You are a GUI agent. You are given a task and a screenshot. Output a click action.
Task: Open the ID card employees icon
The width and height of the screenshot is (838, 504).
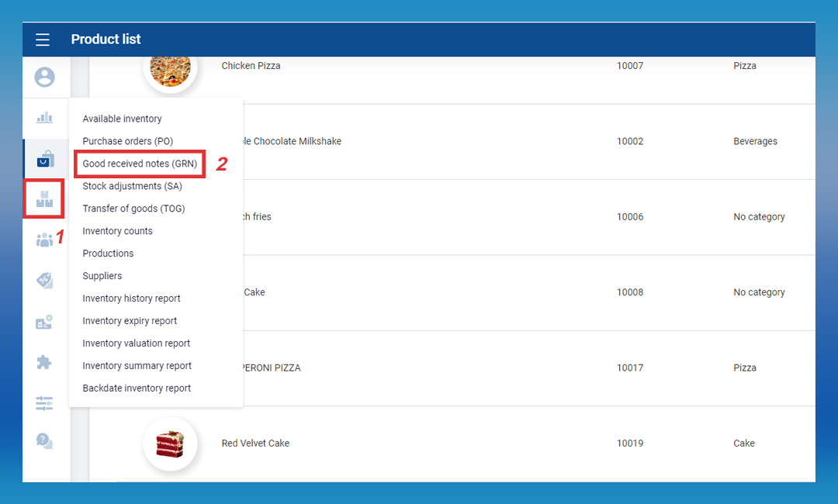(45, 322)
